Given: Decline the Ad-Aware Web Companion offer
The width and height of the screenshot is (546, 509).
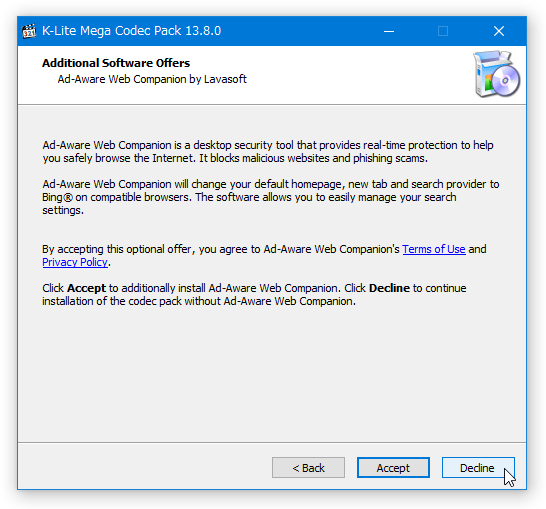Looking at the screenshot, I should (478, 468).
